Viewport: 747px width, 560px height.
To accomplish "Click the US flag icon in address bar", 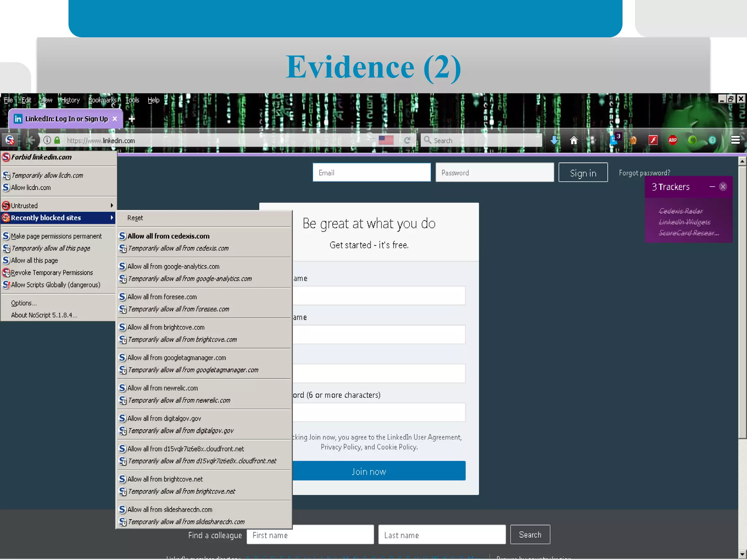I will click(x=386, y=140).
